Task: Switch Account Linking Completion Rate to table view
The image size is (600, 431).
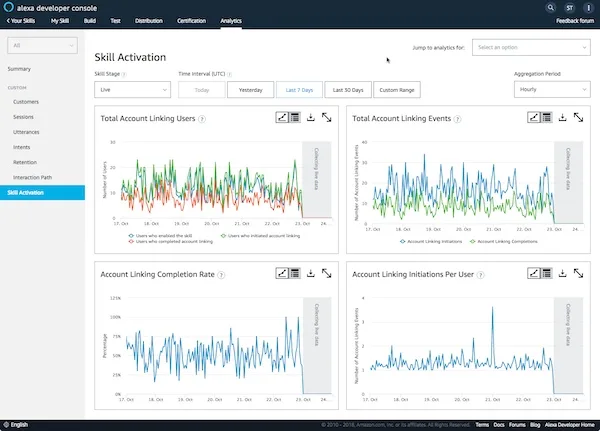Action: (295, 273)
